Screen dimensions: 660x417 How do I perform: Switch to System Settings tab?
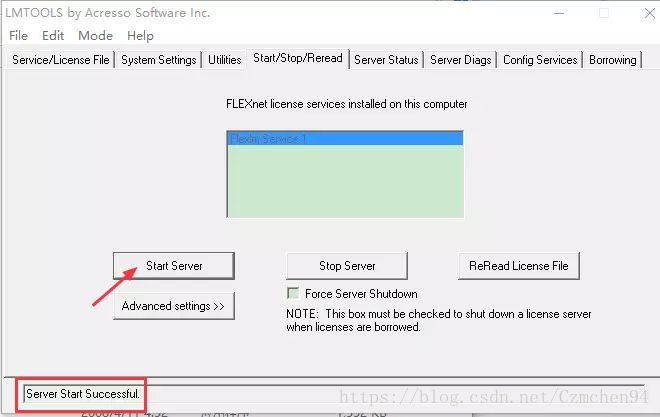[x=159, y=60]
